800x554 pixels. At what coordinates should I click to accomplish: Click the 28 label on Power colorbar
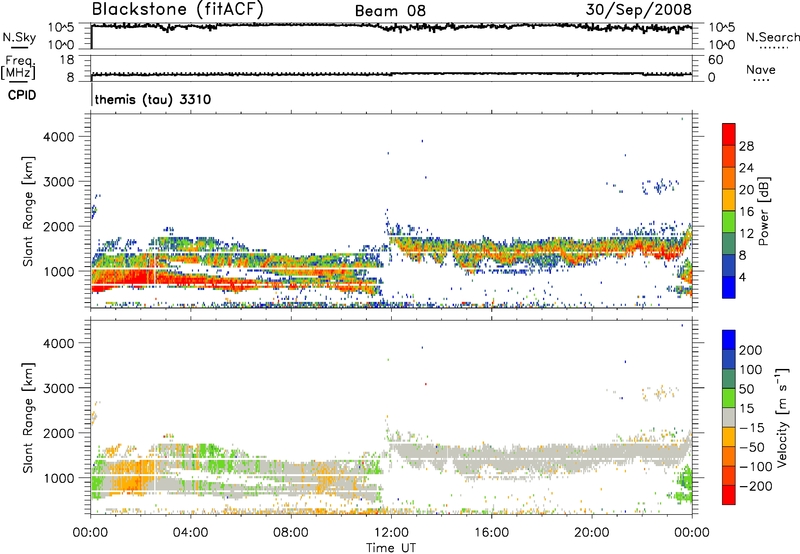coord(746,146)
